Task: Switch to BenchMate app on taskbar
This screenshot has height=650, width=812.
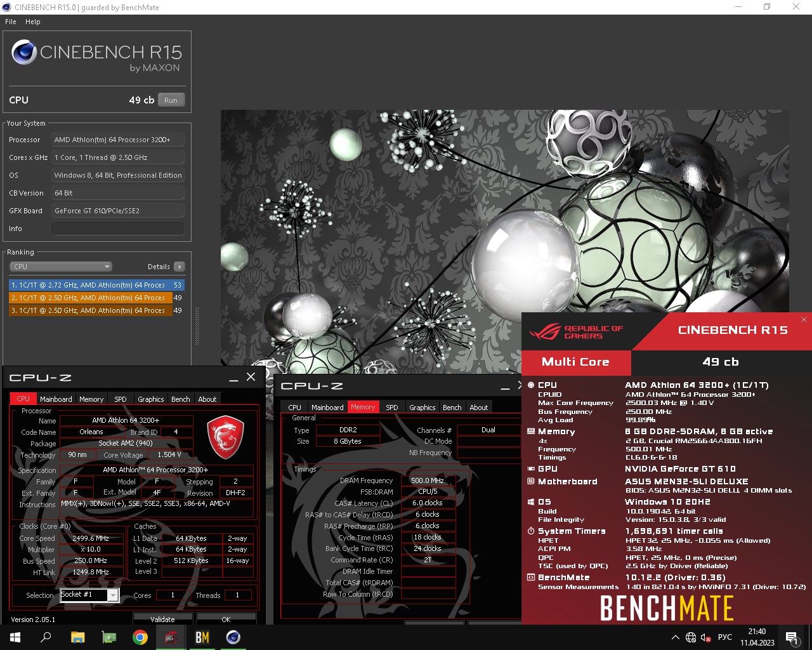Action: point(202,637)
